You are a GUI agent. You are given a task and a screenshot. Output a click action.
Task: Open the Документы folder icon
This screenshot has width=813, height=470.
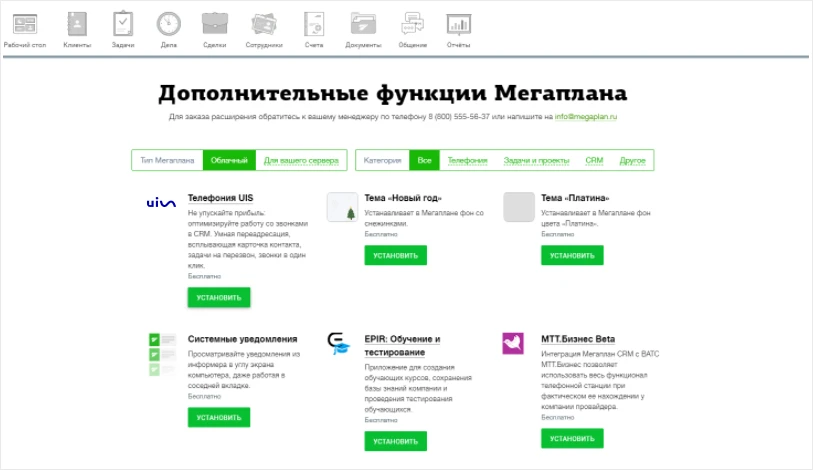(363, 24)
